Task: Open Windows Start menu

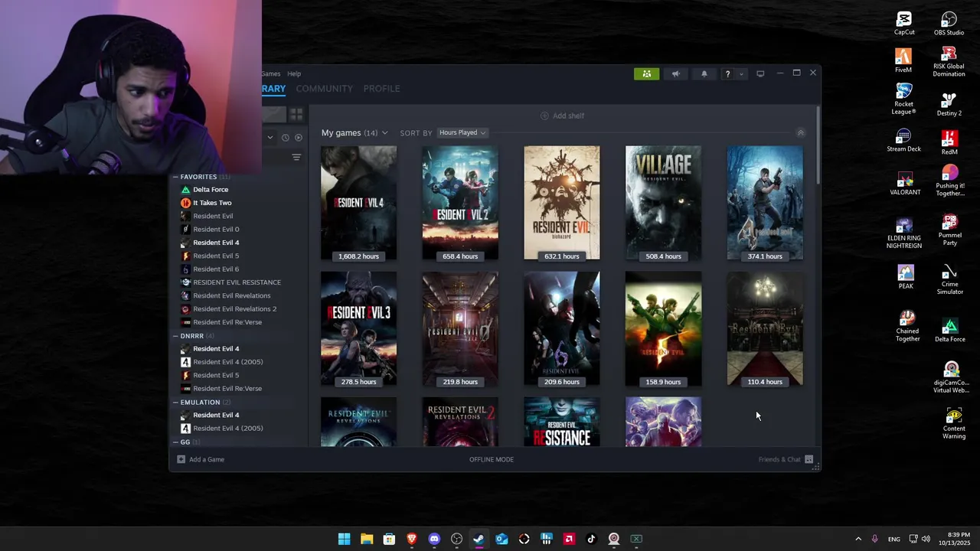Action: tap(345, 539)
